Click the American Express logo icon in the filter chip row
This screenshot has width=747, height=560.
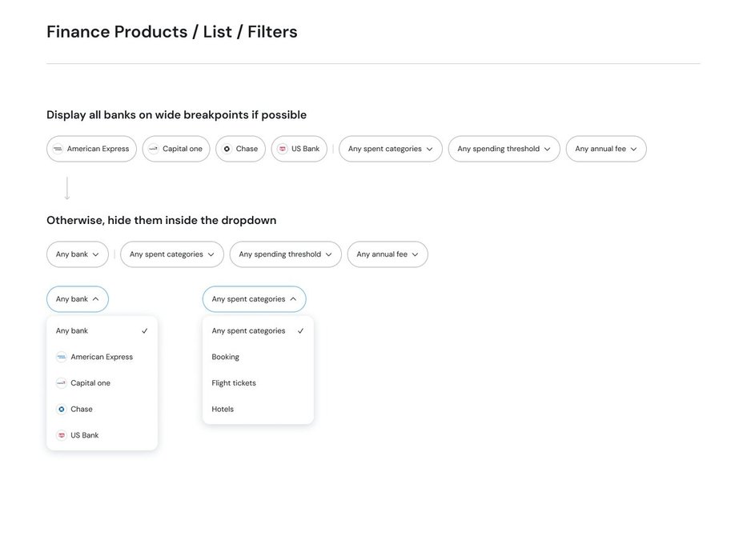coord(58,149)
